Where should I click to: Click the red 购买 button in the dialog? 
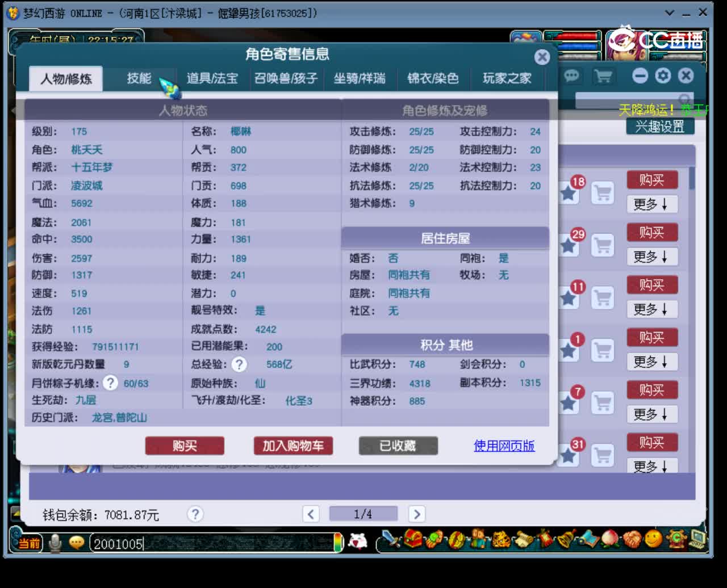point(185,446)
